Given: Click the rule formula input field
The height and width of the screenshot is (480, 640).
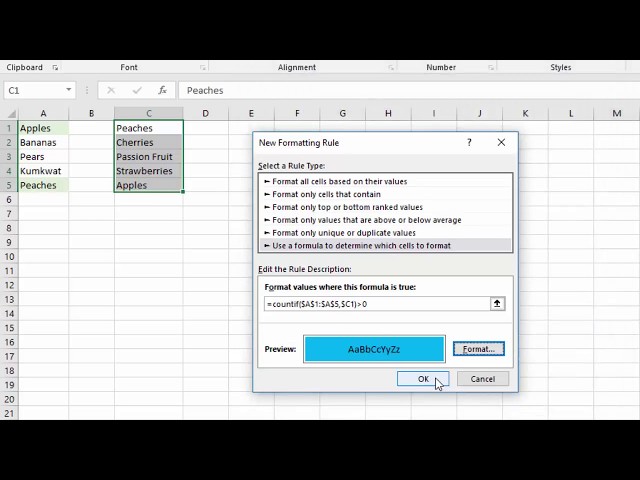Looking at the screenshot, I should click(x=377, y=304).
